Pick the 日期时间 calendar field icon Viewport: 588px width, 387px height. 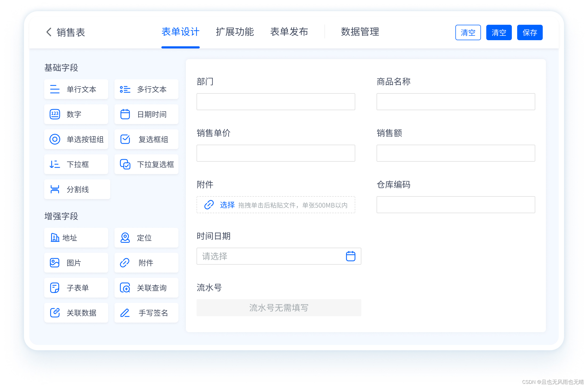[x=125, y=114]
